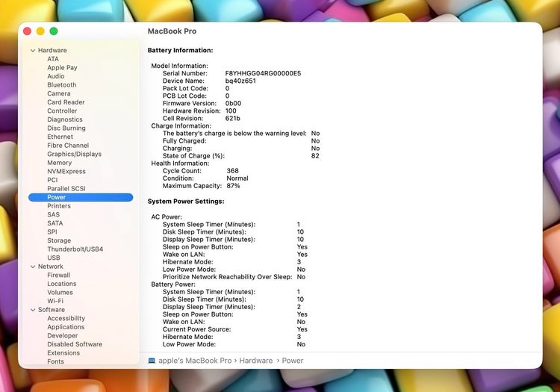Image resolution: width=560 pixels, height=392 pixels.
Task: Select ATA in the sidebar
Action: [53, 59]
